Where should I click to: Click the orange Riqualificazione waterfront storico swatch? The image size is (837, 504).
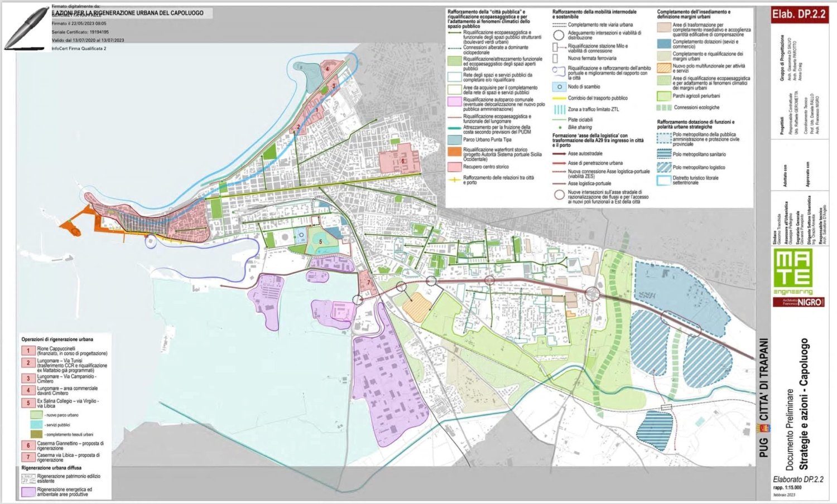click(455, 152)
